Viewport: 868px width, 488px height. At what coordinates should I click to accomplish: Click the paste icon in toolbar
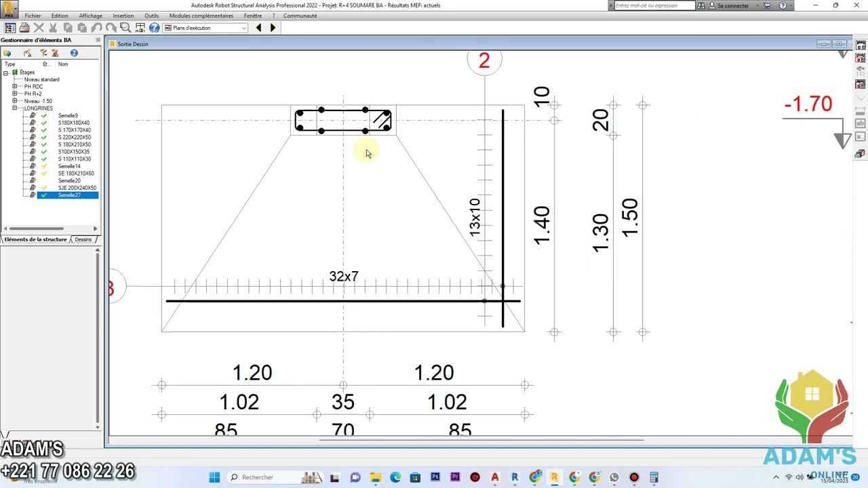click(82, 28)
